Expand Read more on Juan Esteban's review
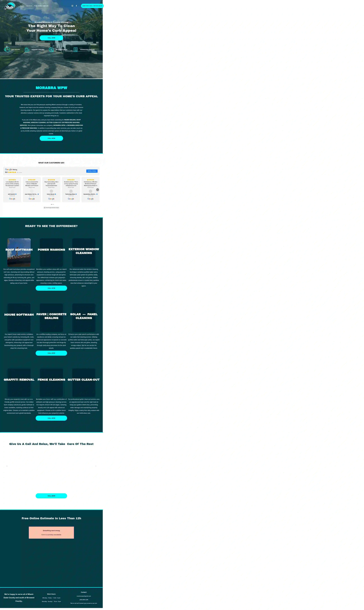This screenshot has width=364, height=610. click(x=32, y=187)
